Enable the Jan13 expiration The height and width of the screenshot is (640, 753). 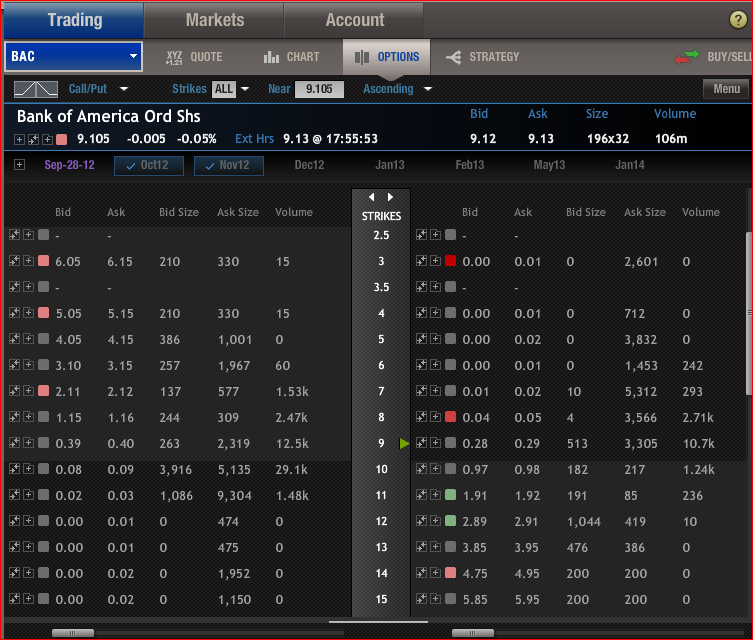point(389,165)
